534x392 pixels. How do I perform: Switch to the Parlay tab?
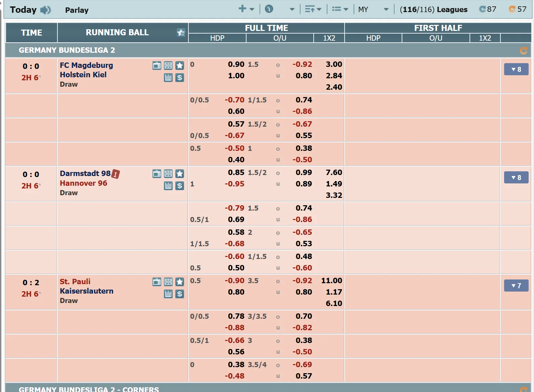point(77,10)
